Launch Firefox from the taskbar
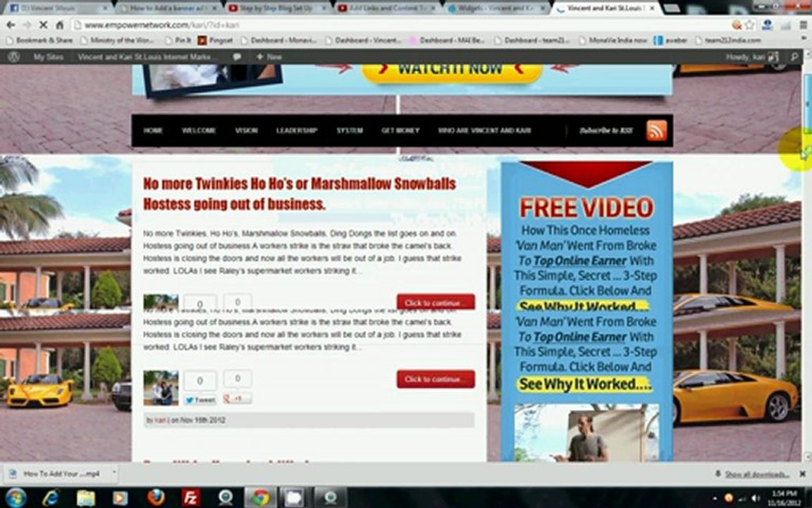 point(155,497)
